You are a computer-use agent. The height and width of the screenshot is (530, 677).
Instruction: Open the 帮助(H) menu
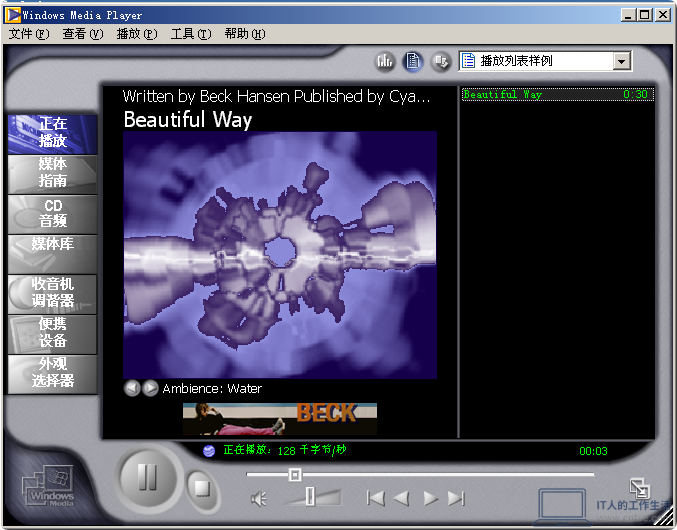click(245, 34)
